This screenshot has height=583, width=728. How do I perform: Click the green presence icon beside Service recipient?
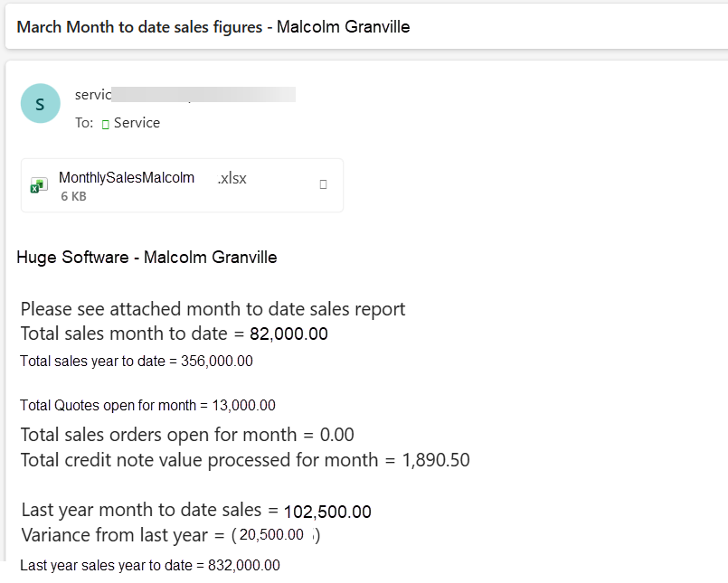tap(106, 124)
